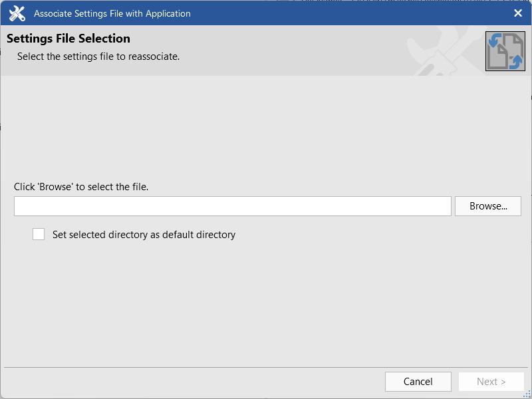Click the 'Select the settings file to reassociate' text
532x399 pixels.
98,57
